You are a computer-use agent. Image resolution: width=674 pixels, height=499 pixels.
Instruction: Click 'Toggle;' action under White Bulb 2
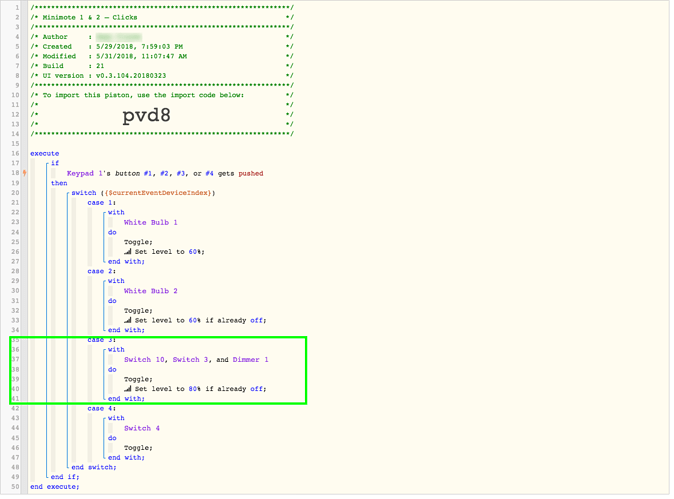coord(138,312)
